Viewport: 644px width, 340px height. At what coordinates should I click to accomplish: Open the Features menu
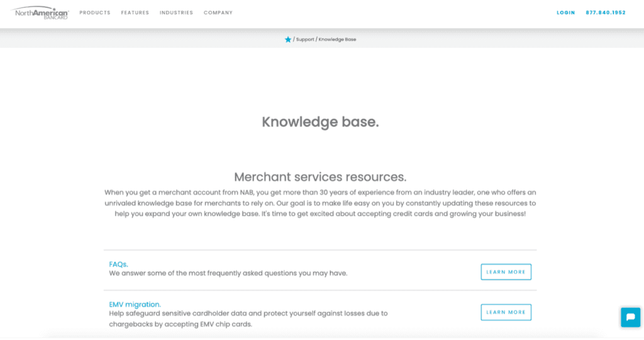[135, 13]
